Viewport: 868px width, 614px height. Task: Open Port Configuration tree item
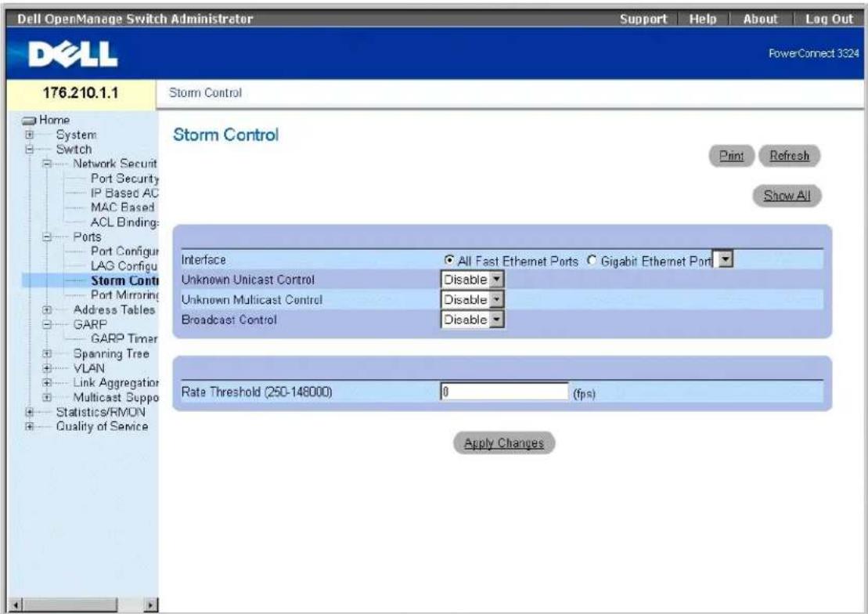pos(124,251)
